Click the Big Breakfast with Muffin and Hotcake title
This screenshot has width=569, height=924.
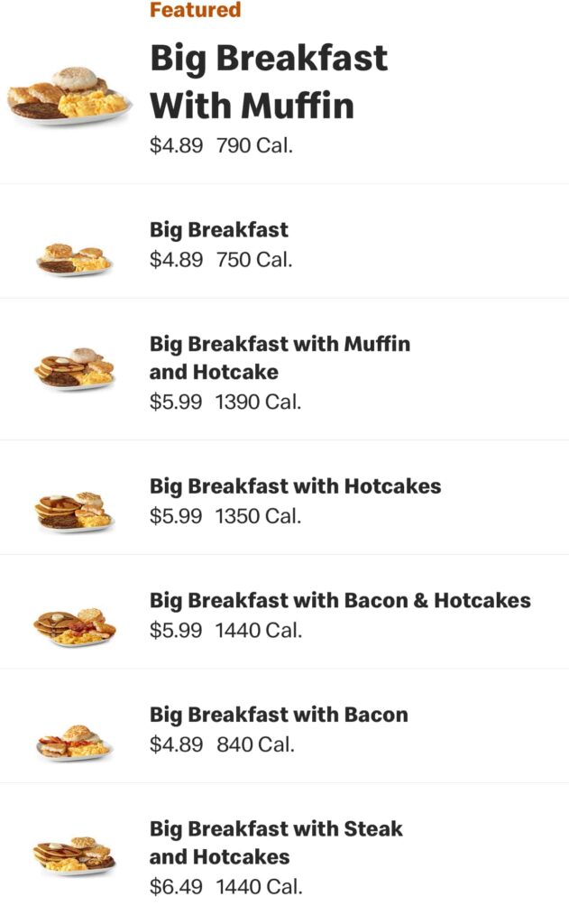[x=280, y=356]
